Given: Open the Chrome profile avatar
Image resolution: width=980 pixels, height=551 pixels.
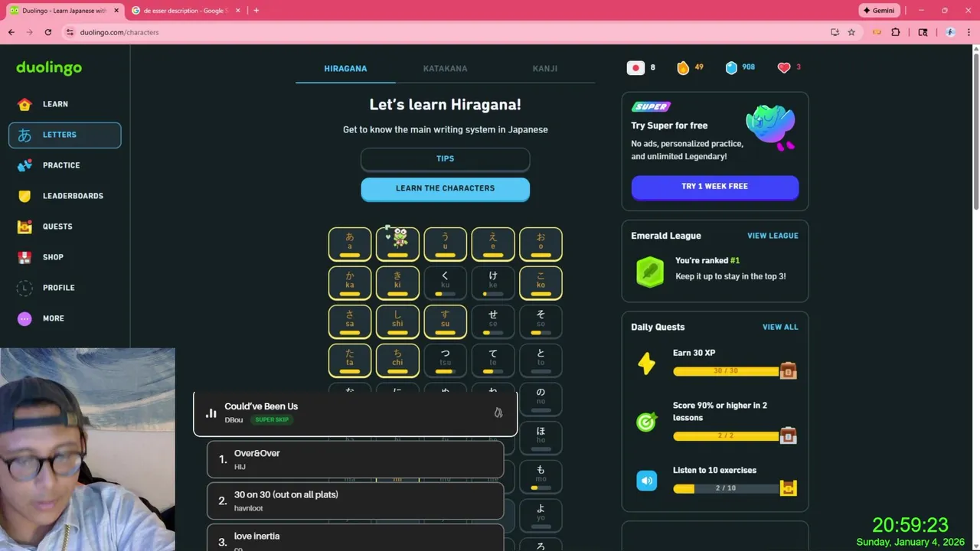Looking at the screenshot, I should coord(950,32).
